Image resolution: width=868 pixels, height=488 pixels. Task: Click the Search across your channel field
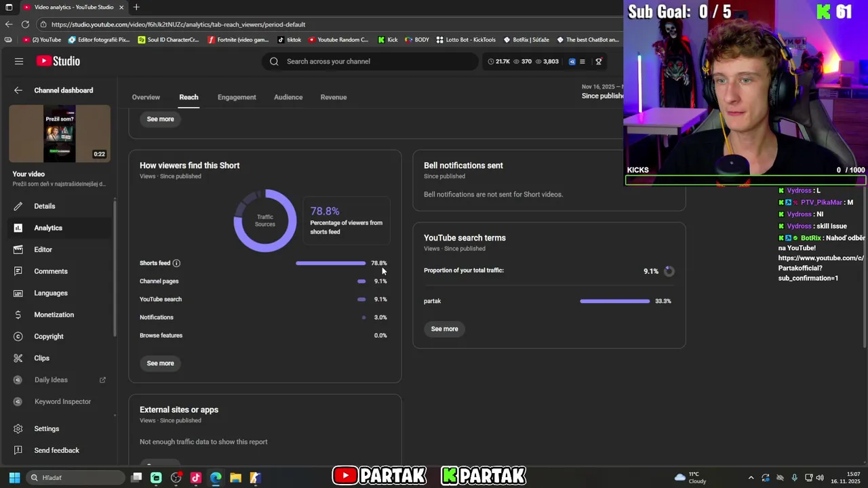370,61
